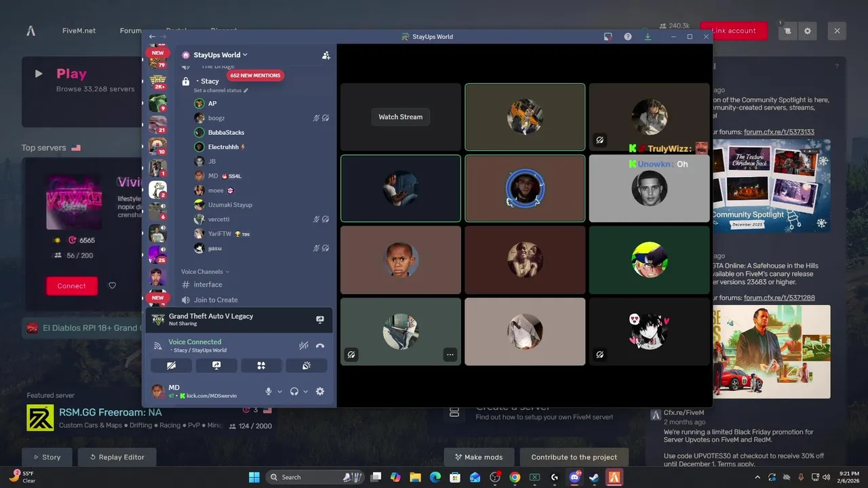Open RSM.GG Freeroam: NA featured server
This screenshot has height=488, width=868.
pos(110,412)
